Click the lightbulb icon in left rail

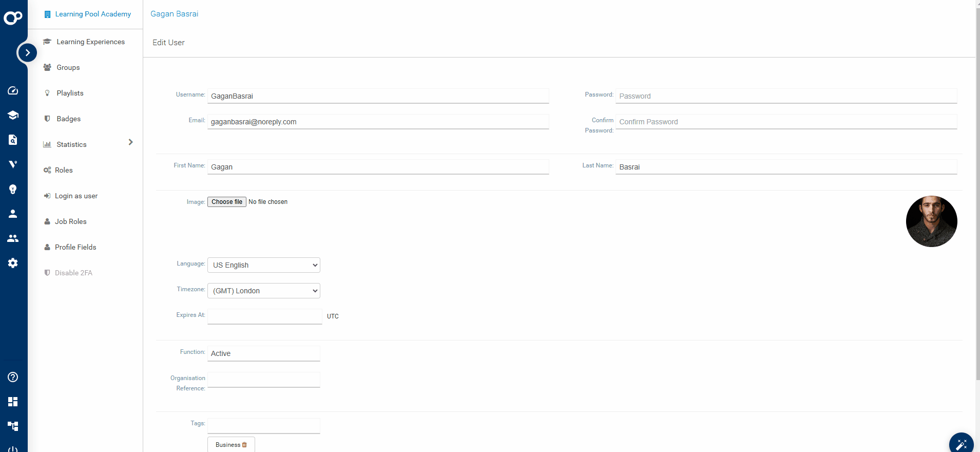tap(13, 189)
